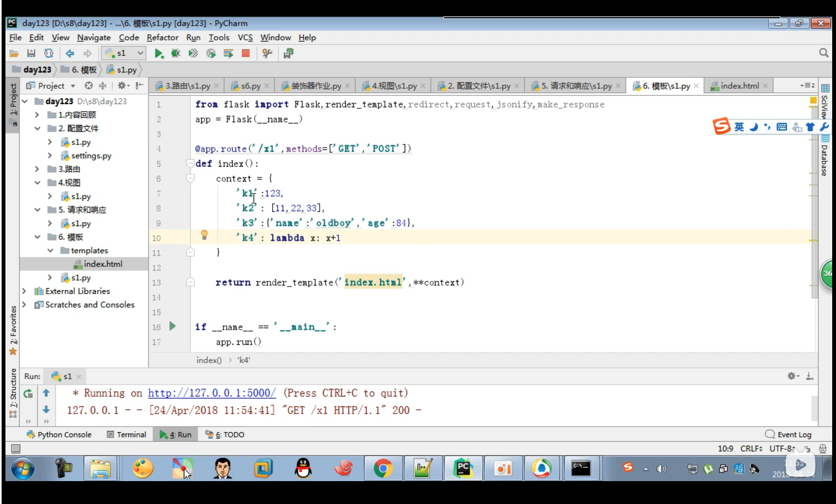Stop the running process with red square
Viewport: 836px width, 504px height.
click(245, 53)
